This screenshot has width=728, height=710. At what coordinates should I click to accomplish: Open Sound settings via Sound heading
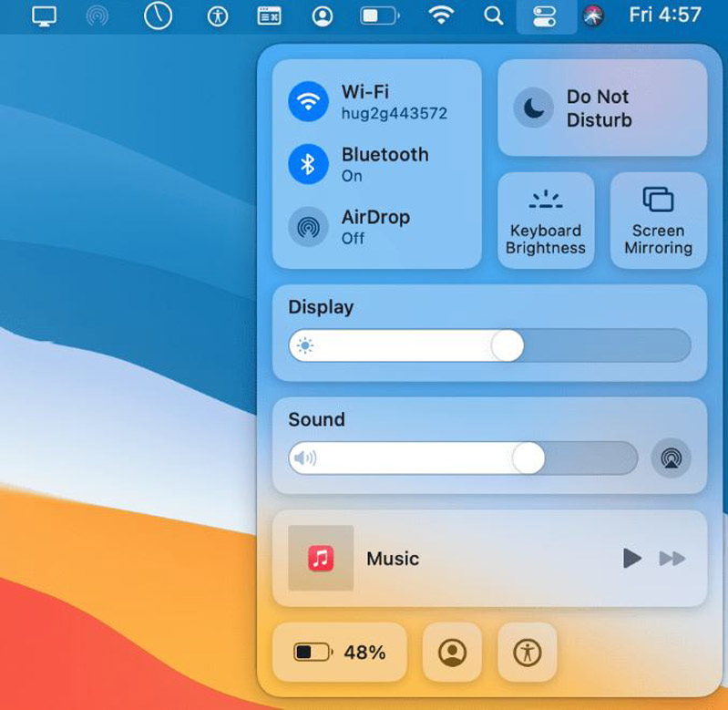point(317,419)
